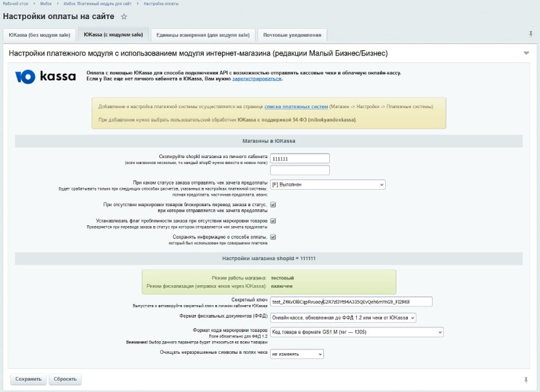Screen dimensions: 540x392
Task: Collapse the payment module settings section
Action: tap(526, 53)
